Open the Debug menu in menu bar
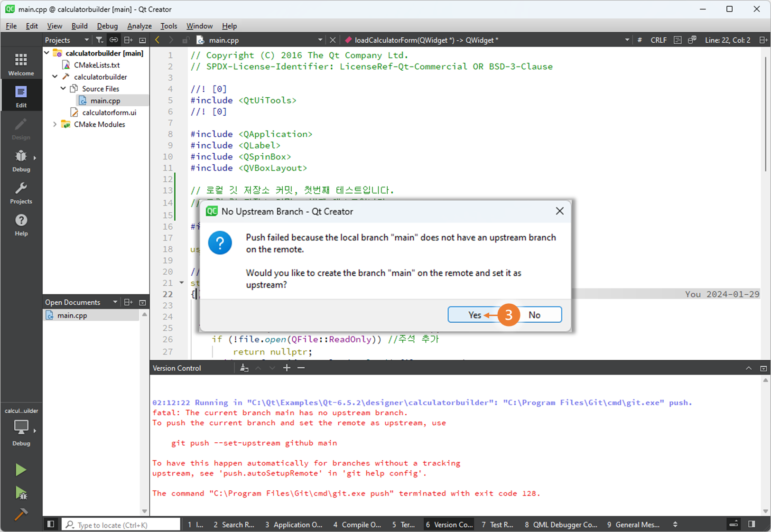This screenshot has height=532, width=771. tap(107, 26)
